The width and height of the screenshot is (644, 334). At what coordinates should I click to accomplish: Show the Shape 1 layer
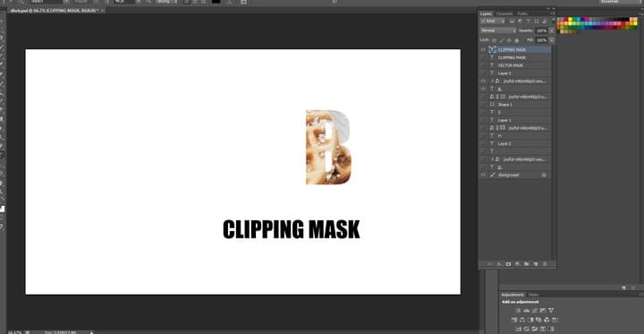pos(483,105)
